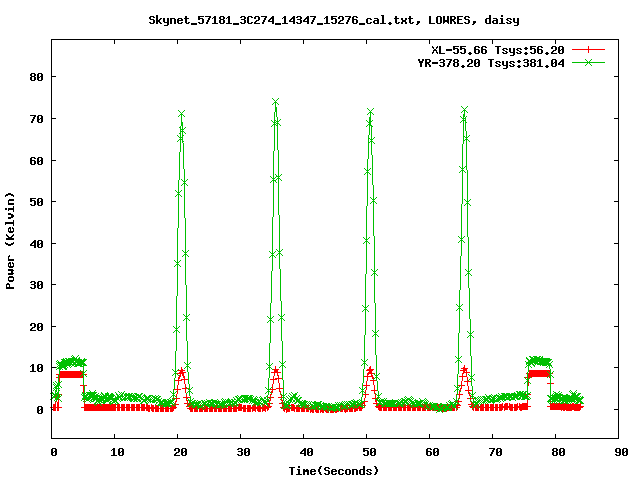
Task: Click the green peak marker near 20 seconds
Action: [181, 113]
